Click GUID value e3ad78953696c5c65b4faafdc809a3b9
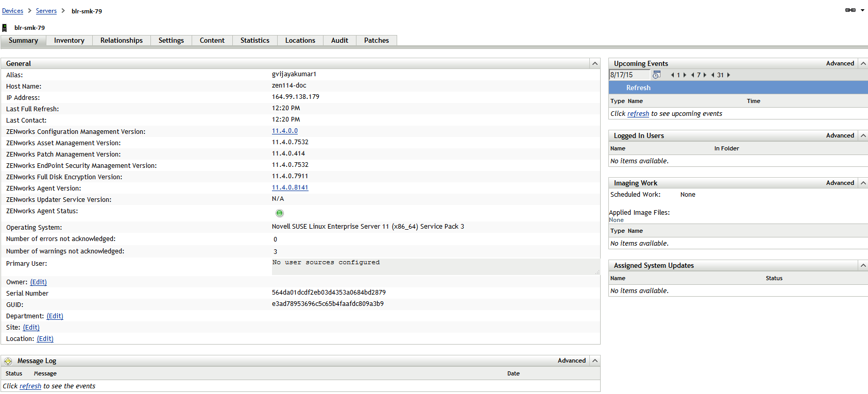This screenshot has height=394, width=868. point(328,304)
